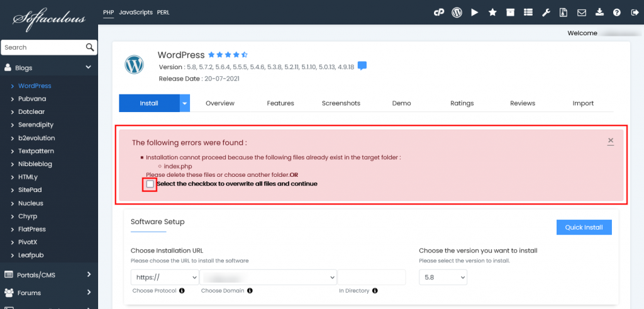Open the Install button dropdown arrow

(x=185, y=103)
